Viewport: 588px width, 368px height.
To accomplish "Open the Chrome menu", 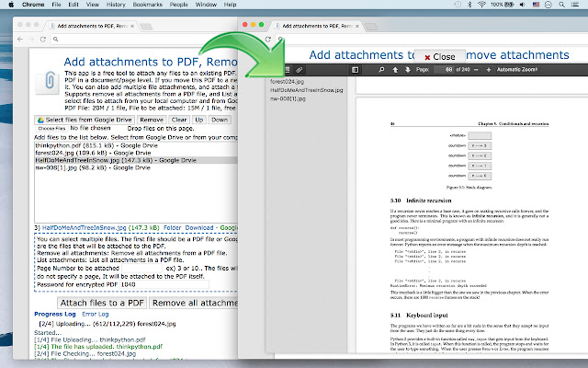I will tap(33, 5).
